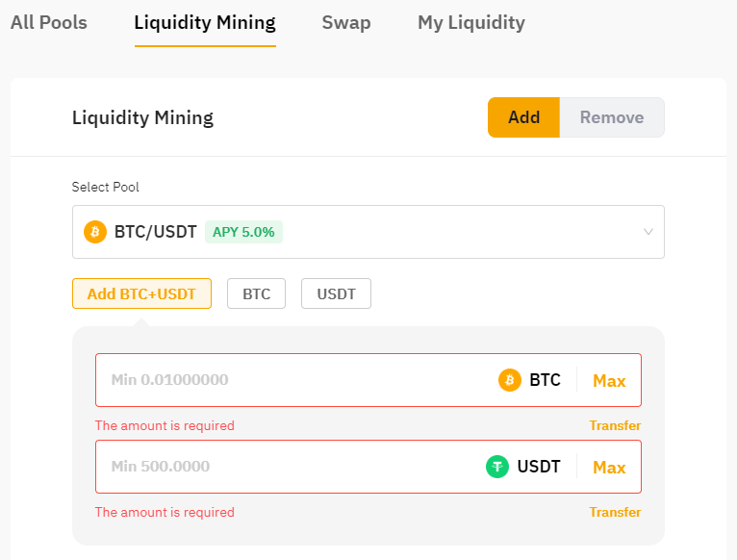Select the Liquidity Mining tab

[x=205, y=22]
